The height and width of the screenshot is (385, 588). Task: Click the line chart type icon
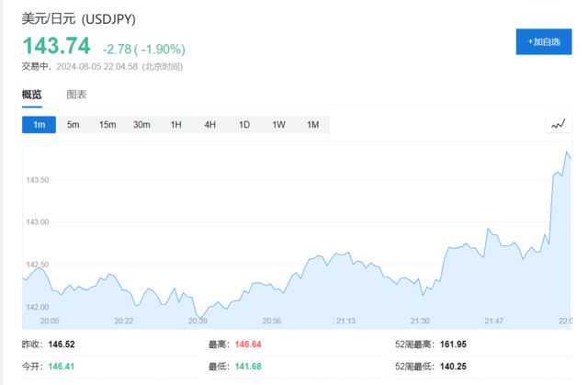pyautogui.click(x=559, y=124)
